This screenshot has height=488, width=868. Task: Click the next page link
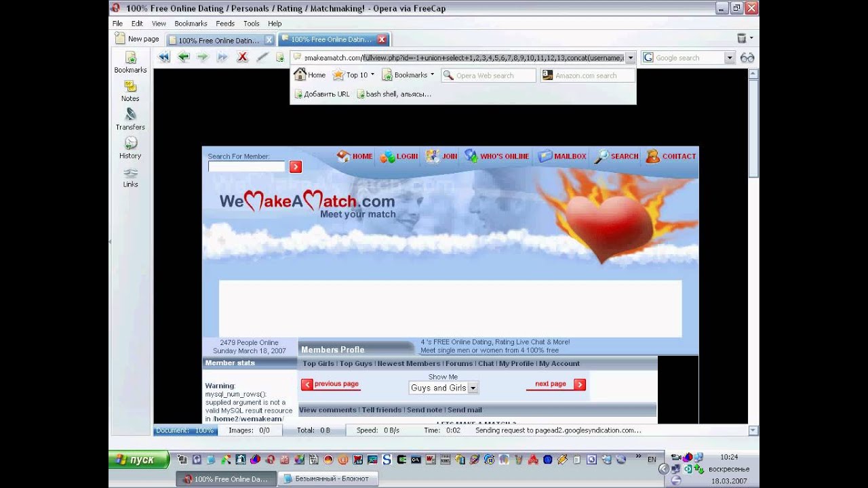(x=555, y=384)
